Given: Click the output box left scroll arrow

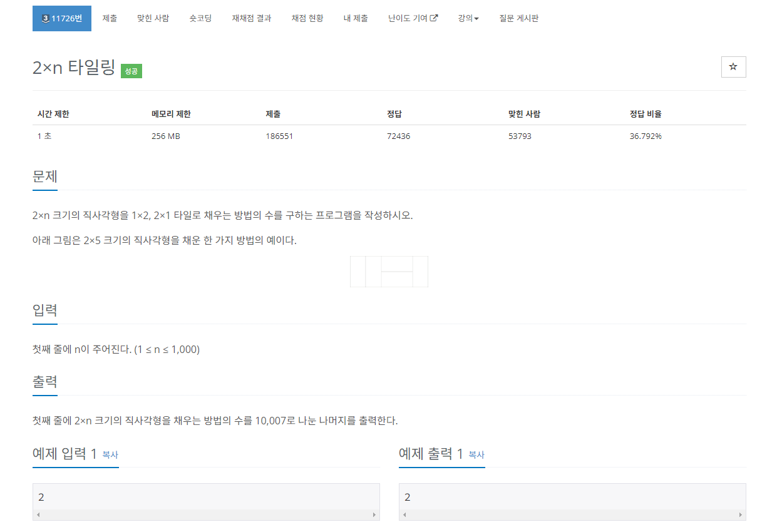Looking at the screenshot, I should coord(404,515).
